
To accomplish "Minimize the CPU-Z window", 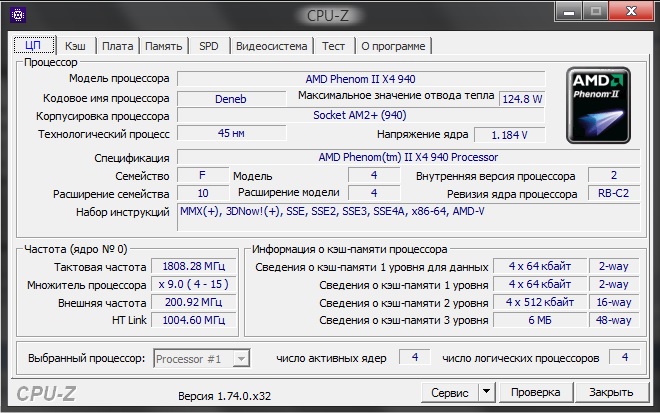I will (x=569, y=11).
